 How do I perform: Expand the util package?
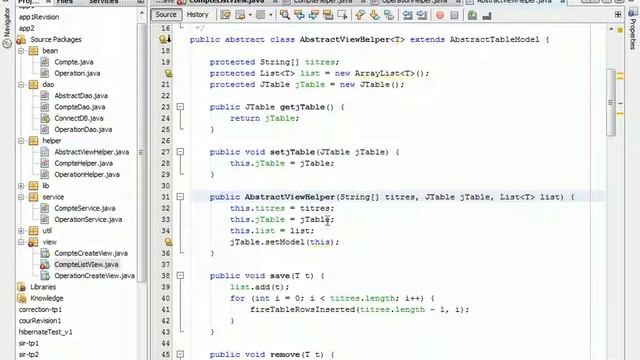coord(21,231)
